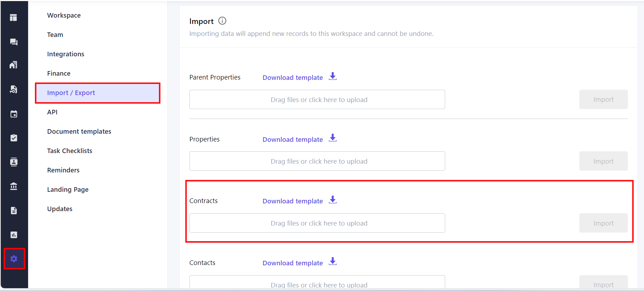Open the Reports bar-chart icon
This screenshot has width=644, height=291.
(14, 235)
